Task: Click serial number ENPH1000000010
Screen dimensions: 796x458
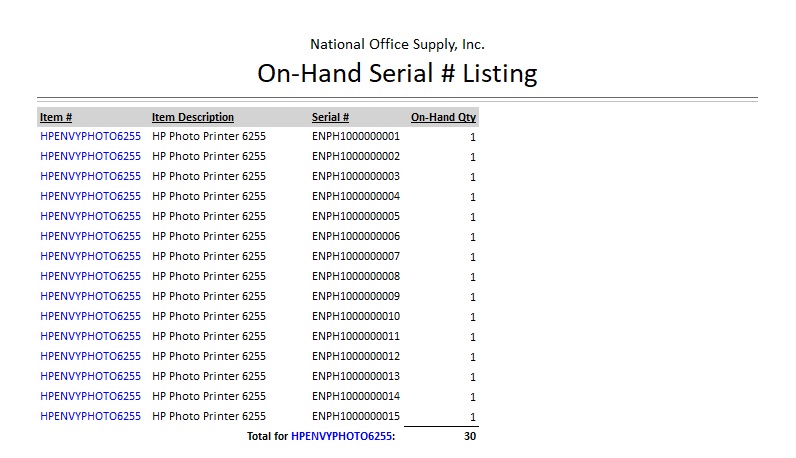Action: tap(356, 316)
